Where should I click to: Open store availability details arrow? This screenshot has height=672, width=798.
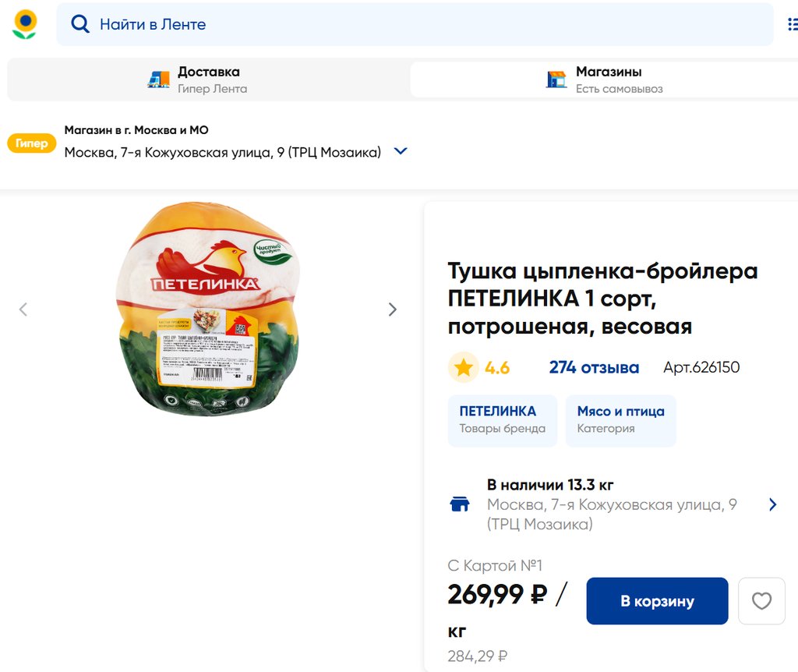(772, 504)
